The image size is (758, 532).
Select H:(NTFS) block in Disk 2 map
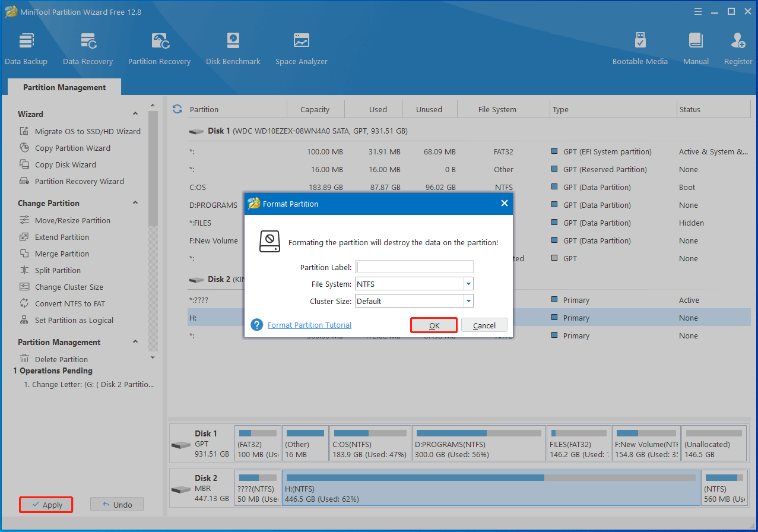coord(490,489)
